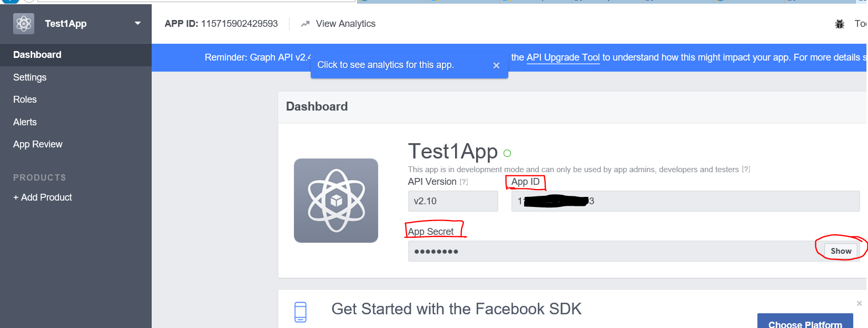Click the large Test1App app icon thumbnail
Image resolution: width=868 pixels, height=328 pixels.
[x=336, y=201]
